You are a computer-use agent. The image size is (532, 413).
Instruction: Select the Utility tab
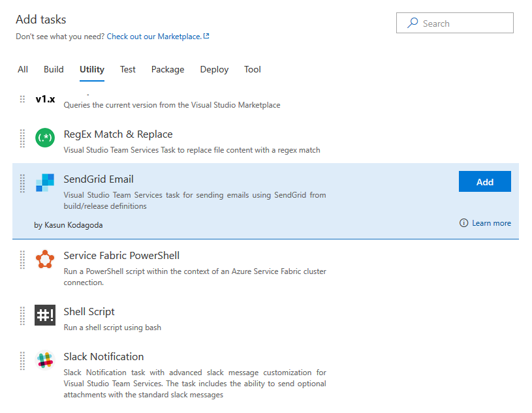coord(92,70)
